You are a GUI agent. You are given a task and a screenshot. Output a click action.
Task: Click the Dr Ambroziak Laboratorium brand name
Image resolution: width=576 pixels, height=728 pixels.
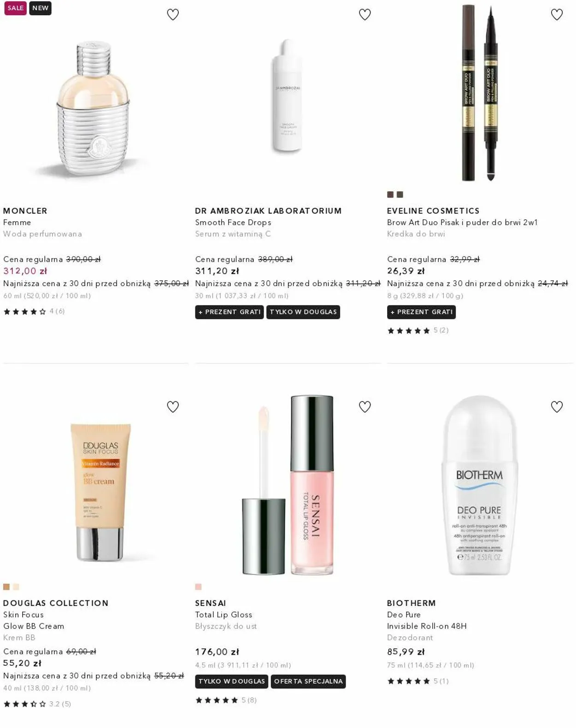pyautogui.click(x=268, y=211)
